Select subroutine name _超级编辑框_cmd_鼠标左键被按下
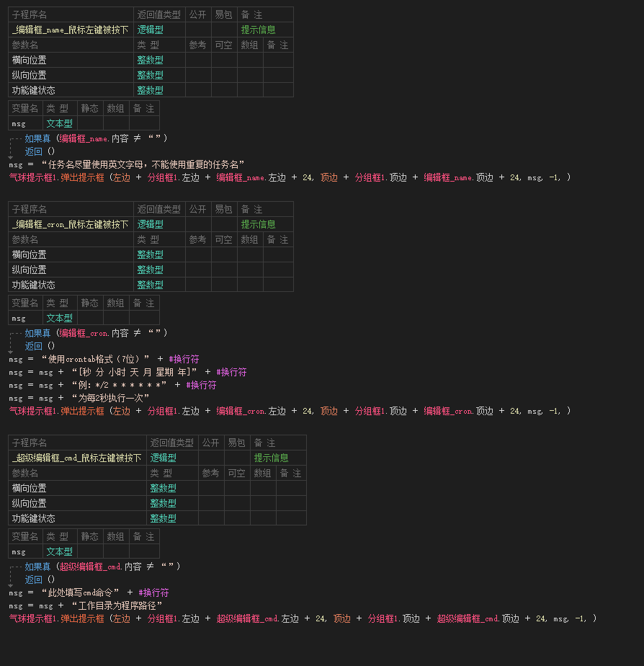The image size is (644, 666). (x=76, y=458)
